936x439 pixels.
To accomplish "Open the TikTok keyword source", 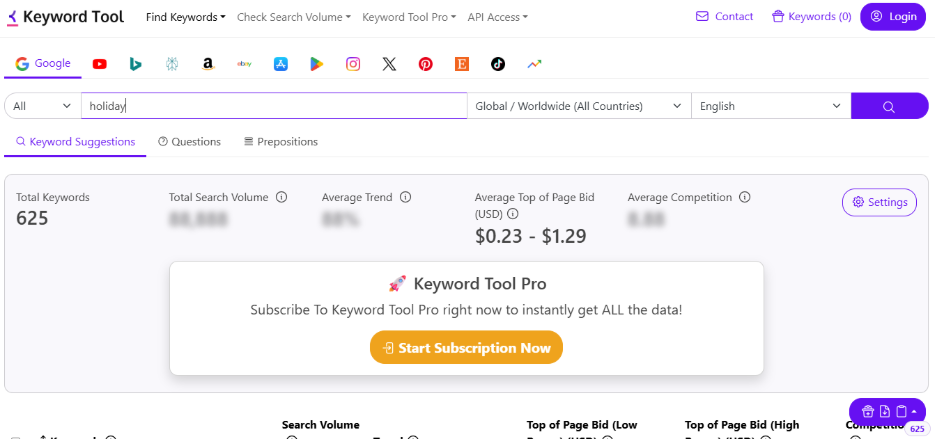I will [x=498, y=64].
